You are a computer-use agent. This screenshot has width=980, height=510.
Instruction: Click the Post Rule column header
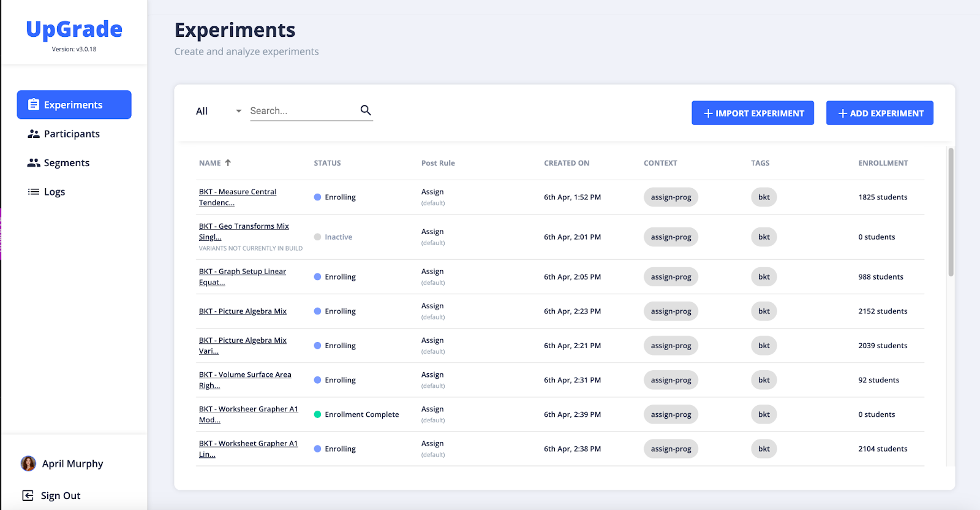(x=438, y=163)
